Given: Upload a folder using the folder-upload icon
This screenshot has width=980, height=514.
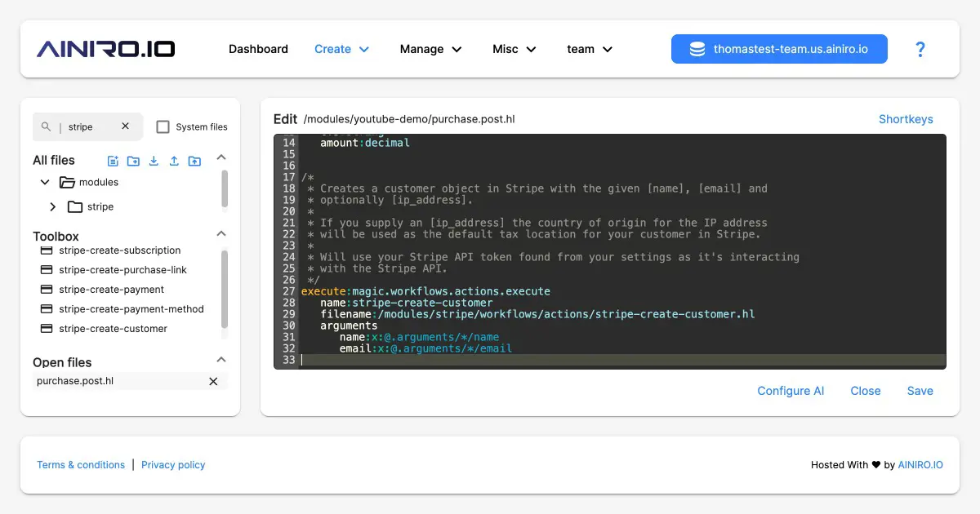Looking at the screenshot, I should pos(194,161).
